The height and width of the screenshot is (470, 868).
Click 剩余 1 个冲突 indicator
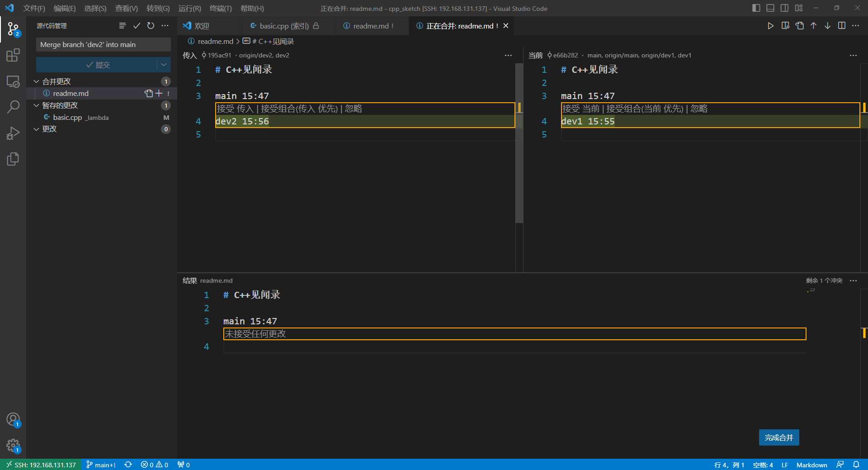pos(824,280)
